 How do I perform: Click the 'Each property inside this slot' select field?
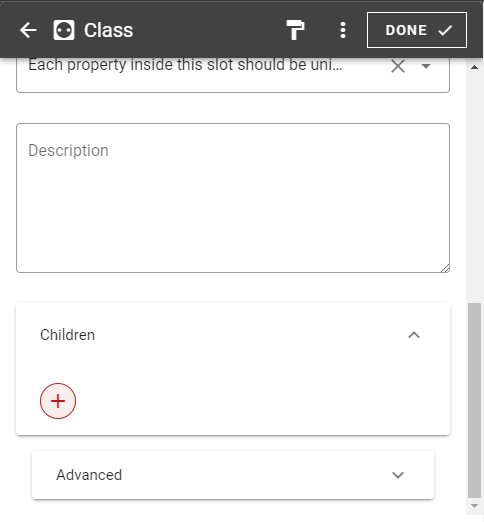tap(233, 75)
